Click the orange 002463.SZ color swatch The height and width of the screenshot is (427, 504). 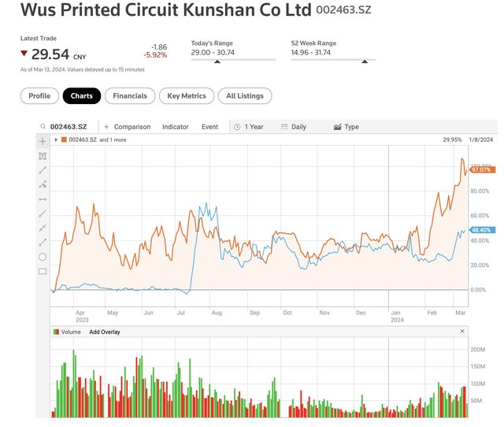click(x=64, y=139)
